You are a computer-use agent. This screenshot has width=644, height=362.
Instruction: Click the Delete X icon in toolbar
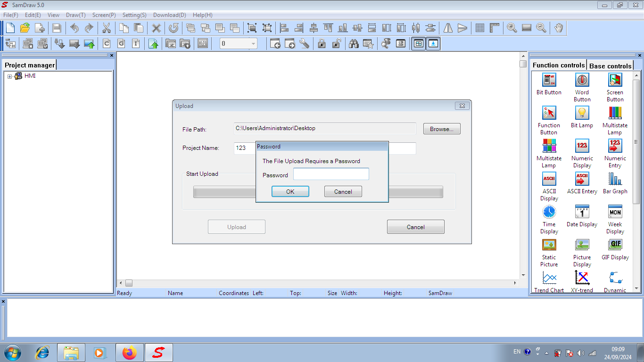pos(156,28)
